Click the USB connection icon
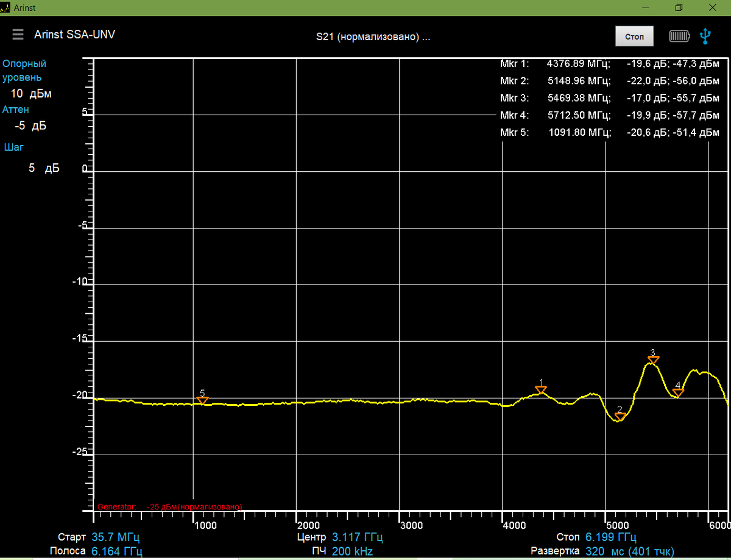731x560 pixels. point(705,36)
